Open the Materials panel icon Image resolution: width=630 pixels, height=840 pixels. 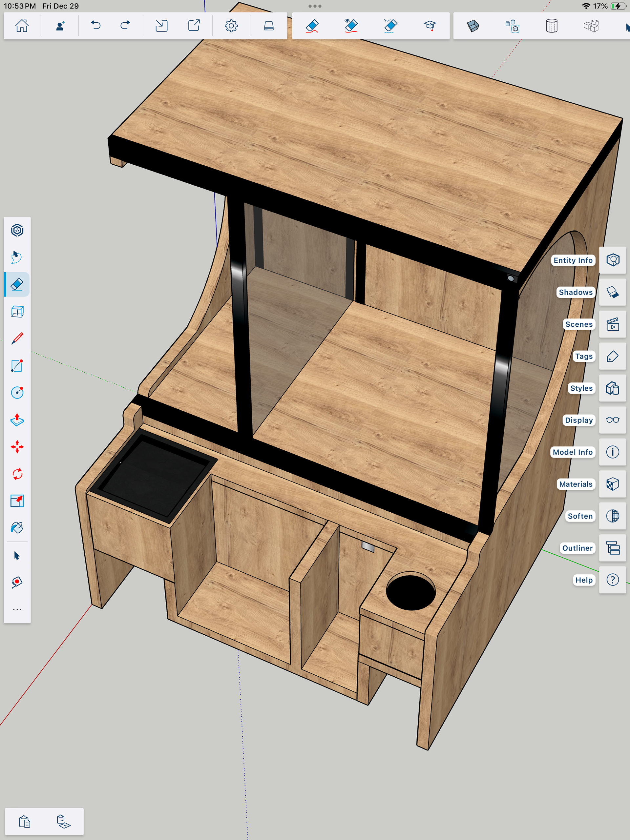pos(612,484)
